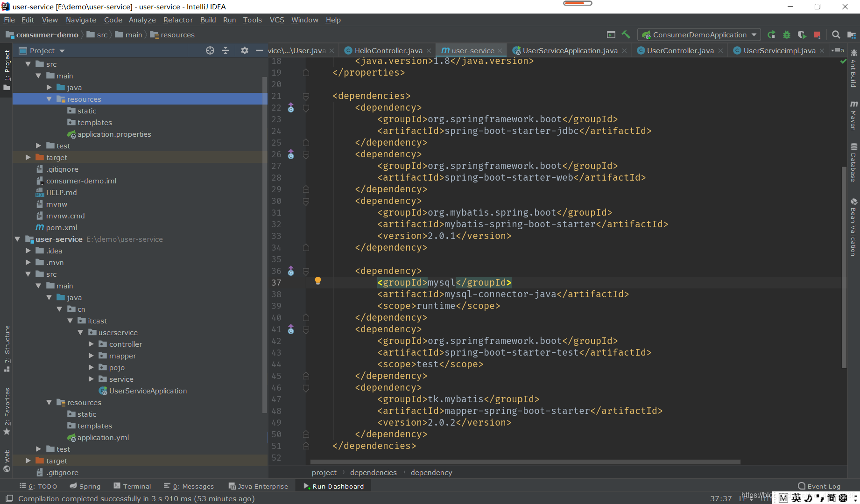This screenshot has width=860, height=504.
Task: Open the Messages tool window
Action: pos(189,486)
